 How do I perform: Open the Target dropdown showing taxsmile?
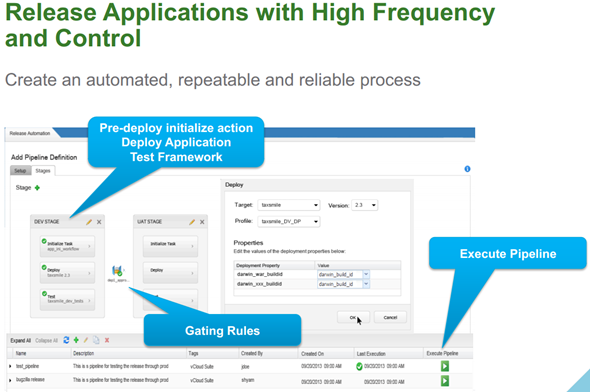[289, 205]
